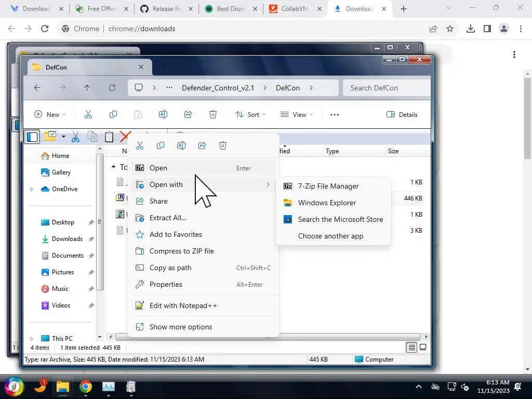This screenshot has height=399, width=532.
Task: Click Share icon in context menu top row
Action: pyautogui.click(x=202, y=145)
